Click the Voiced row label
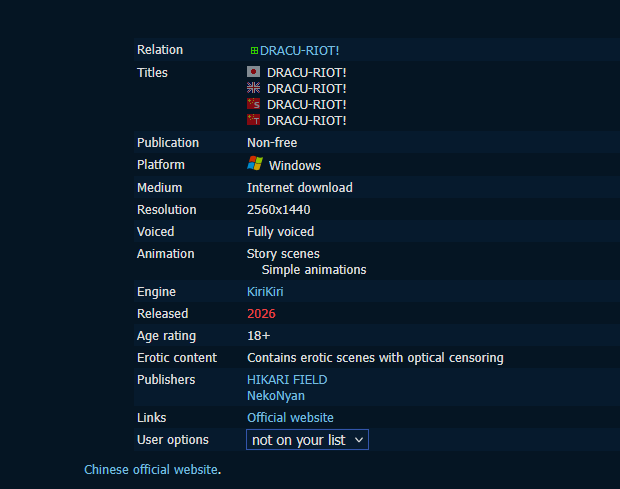The image size is (620, 489). click(x=155, y=232)
